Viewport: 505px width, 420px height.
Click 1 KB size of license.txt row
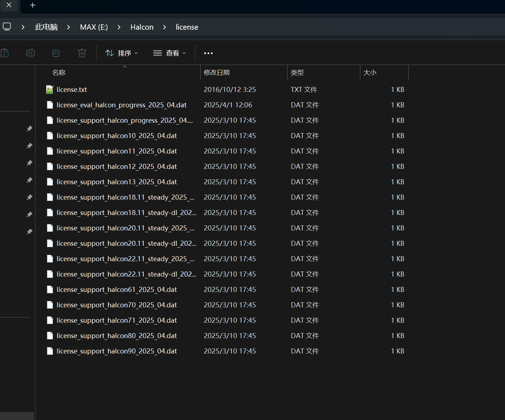click(x=398, y=89)
